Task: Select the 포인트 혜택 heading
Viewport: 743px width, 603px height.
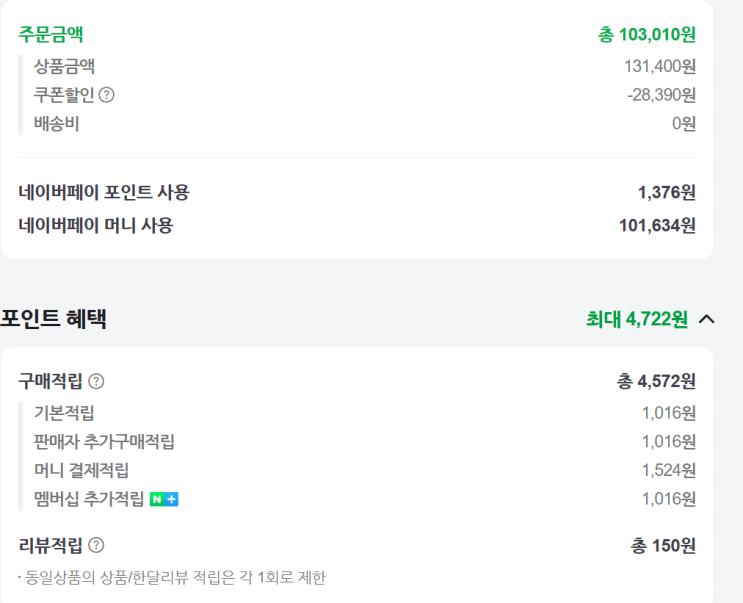Action: point(54,320)
